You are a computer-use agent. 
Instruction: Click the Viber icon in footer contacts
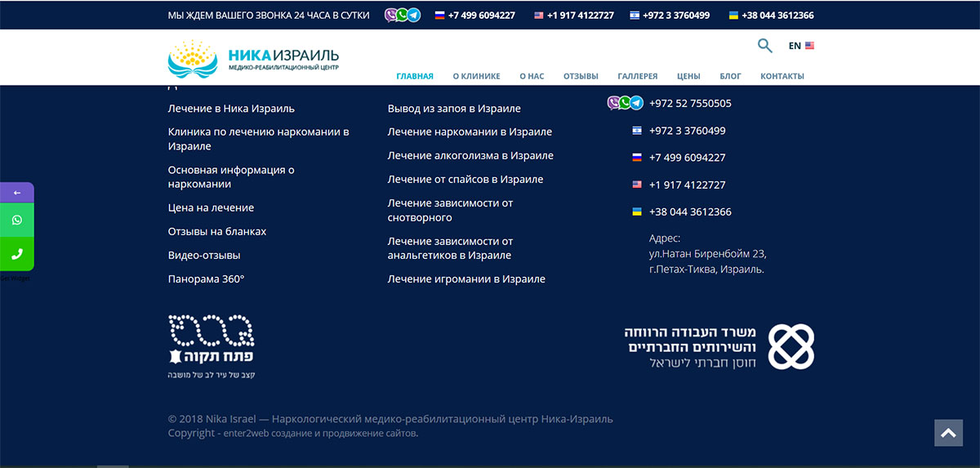tap(613, 103)
